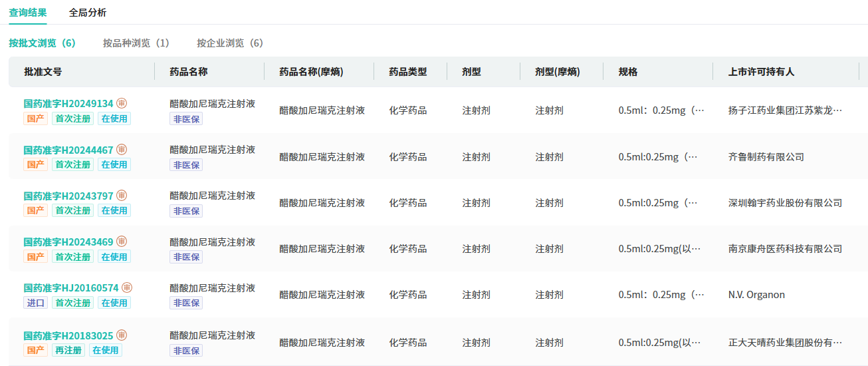Switch to 按品种浏览 (1) view

(136, 43)
